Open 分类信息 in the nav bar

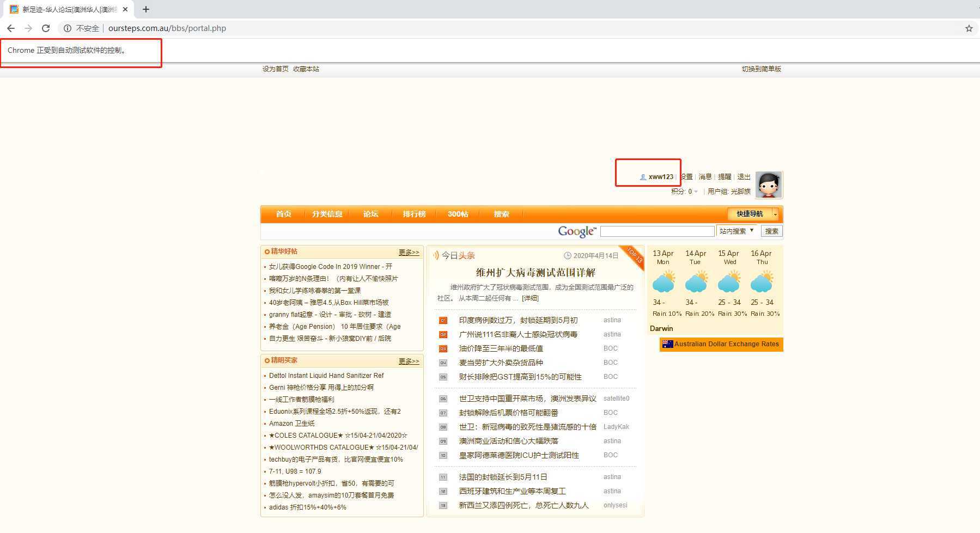point(327,214)
